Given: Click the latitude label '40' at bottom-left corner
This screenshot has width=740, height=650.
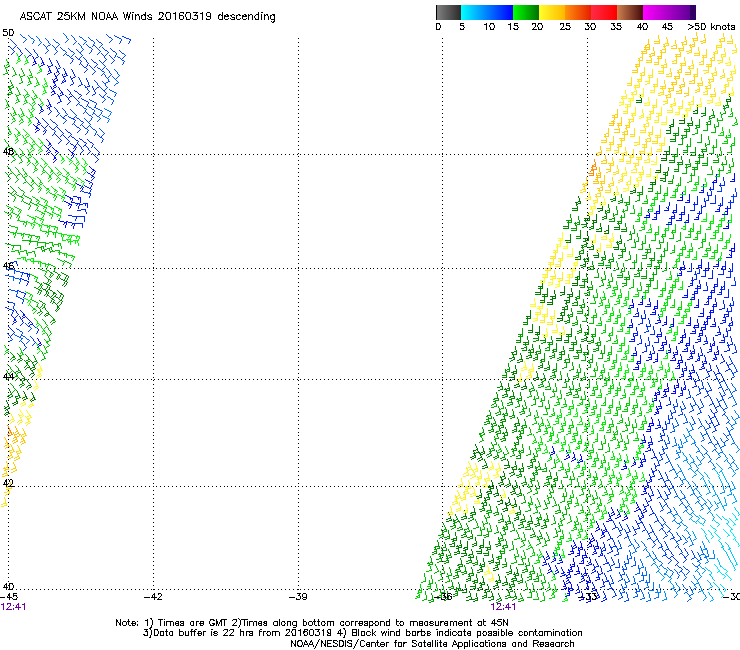Looking at the screenshot, I should point(8,587).
